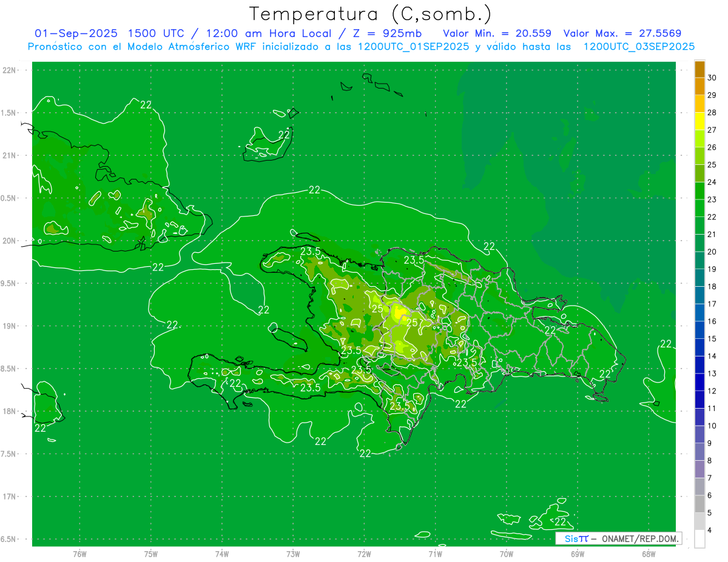728x562 pixels.
Task: Click the colorbar value "30"
Action: pos(712,78)
